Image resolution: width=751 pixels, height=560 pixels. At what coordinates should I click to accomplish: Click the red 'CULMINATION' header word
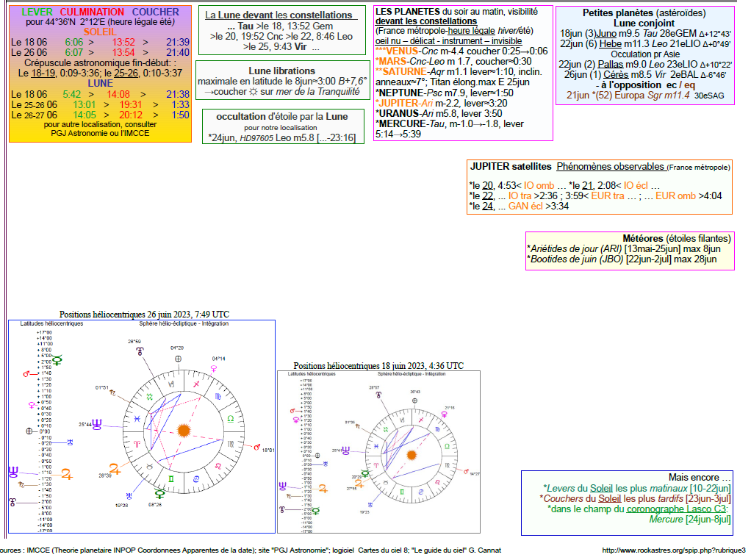[92, 12]
